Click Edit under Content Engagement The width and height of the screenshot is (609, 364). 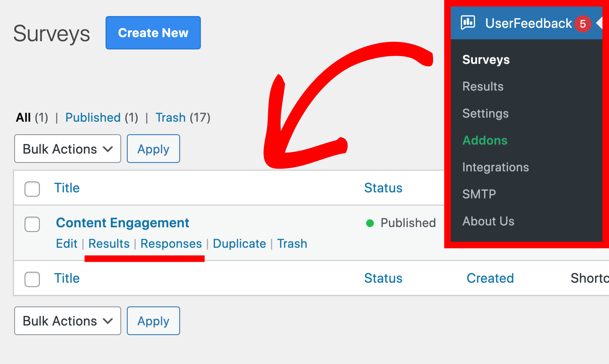coord(66,244)
